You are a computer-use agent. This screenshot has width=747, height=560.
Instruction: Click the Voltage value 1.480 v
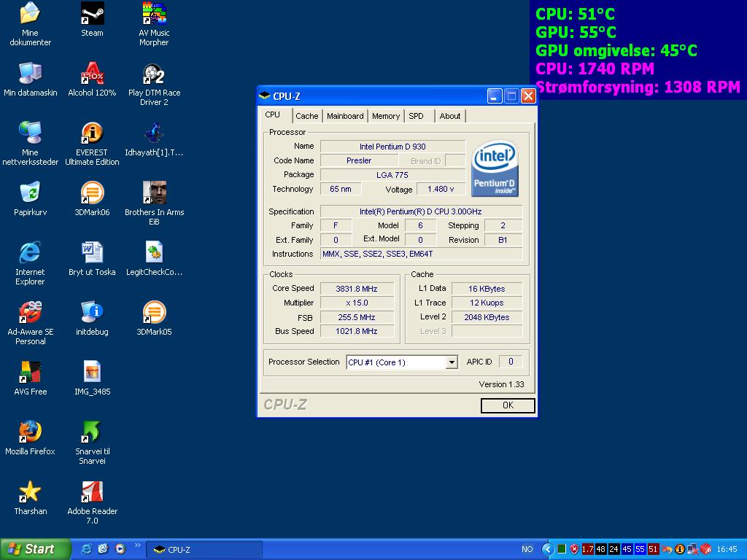[441, 189]
